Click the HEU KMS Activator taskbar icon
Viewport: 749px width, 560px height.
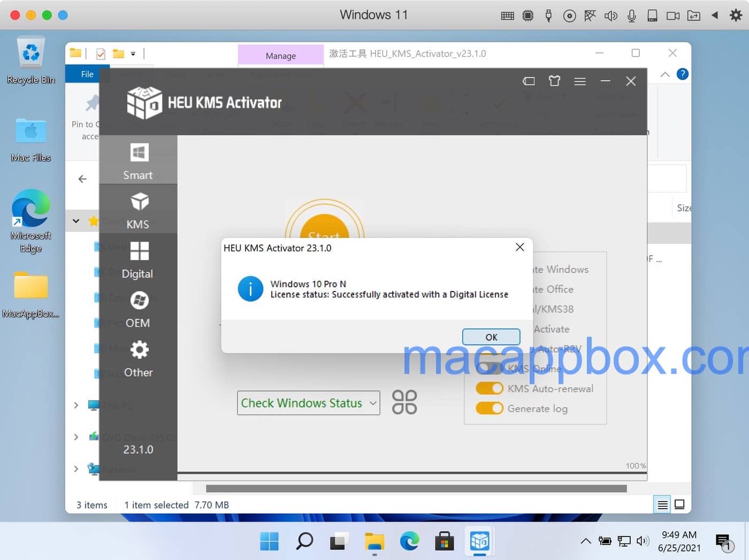[x=479, y=541]
